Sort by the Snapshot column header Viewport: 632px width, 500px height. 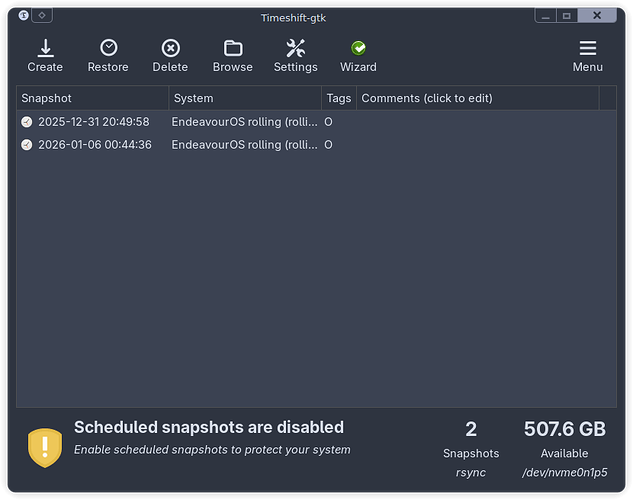93,98
